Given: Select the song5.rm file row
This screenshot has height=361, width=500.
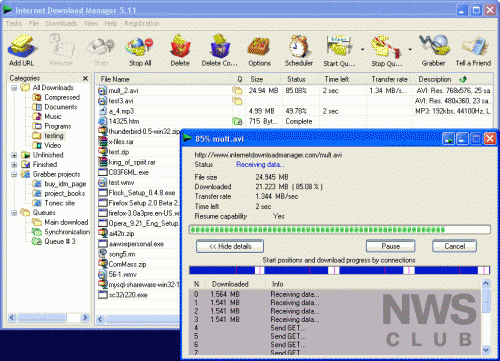Looking at the screenshot, I should click(x=122, y=254).
